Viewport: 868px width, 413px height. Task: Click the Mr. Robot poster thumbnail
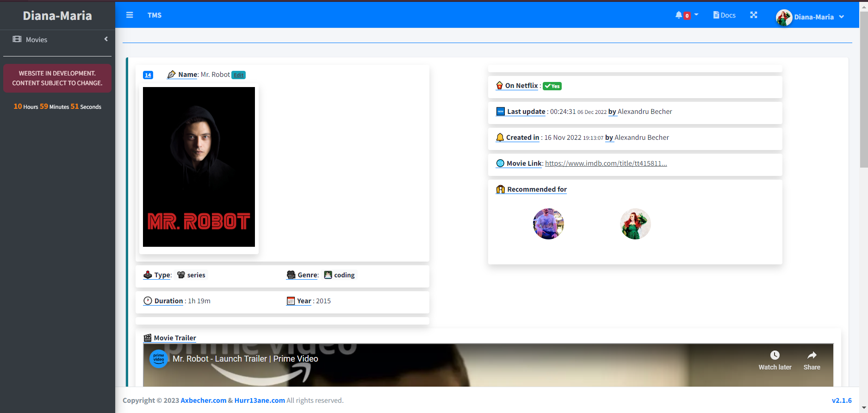199,167
